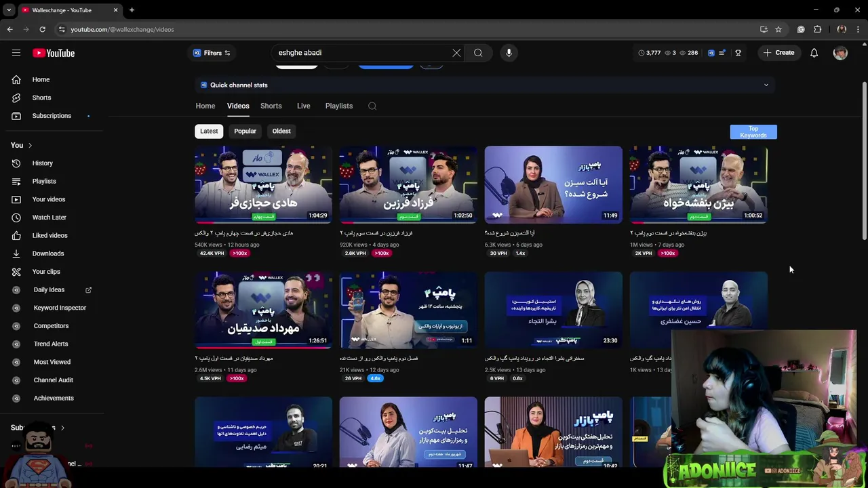The height and width of the screenshot is (488, 868).
Task: Click the 42.4K VPH badge
Action: (212, 253)
